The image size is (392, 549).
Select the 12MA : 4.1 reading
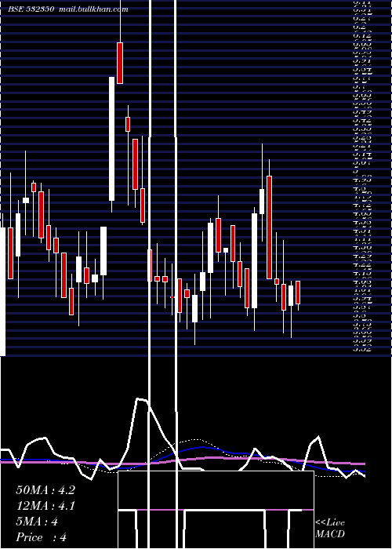45,506
